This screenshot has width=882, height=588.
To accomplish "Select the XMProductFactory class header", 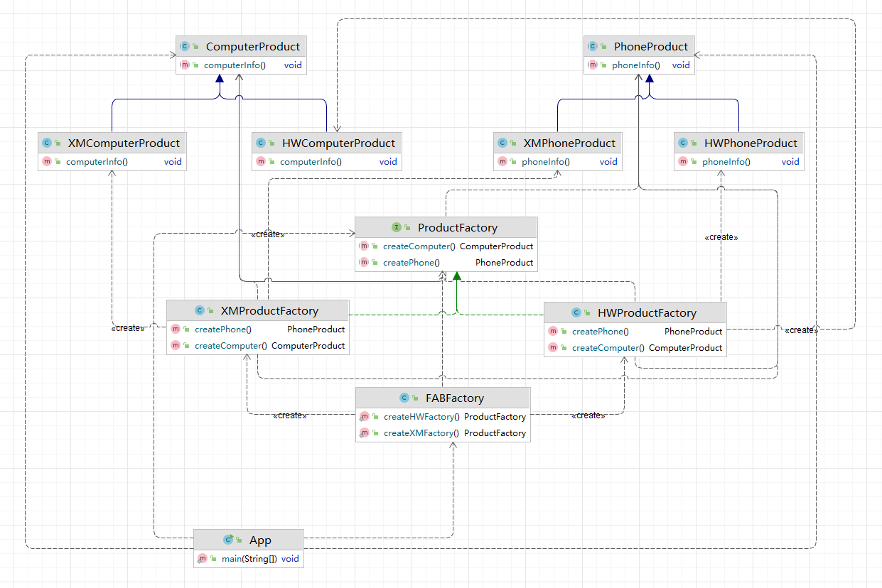I will point(257,310).
